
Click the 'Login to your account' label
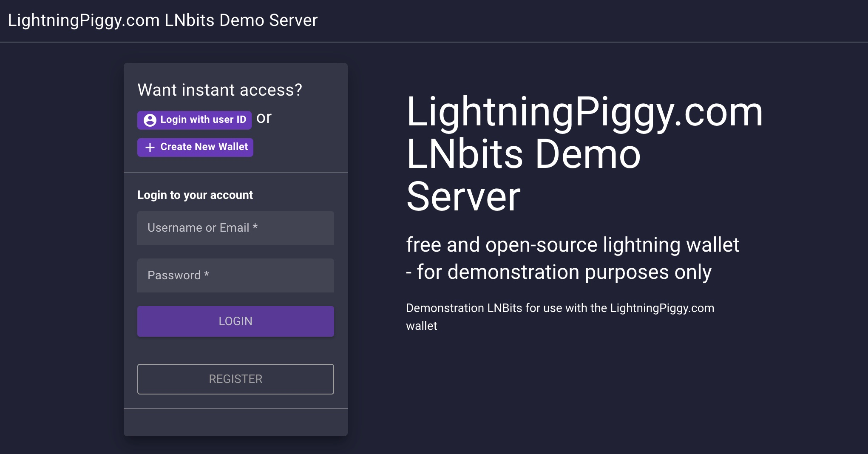195,195
